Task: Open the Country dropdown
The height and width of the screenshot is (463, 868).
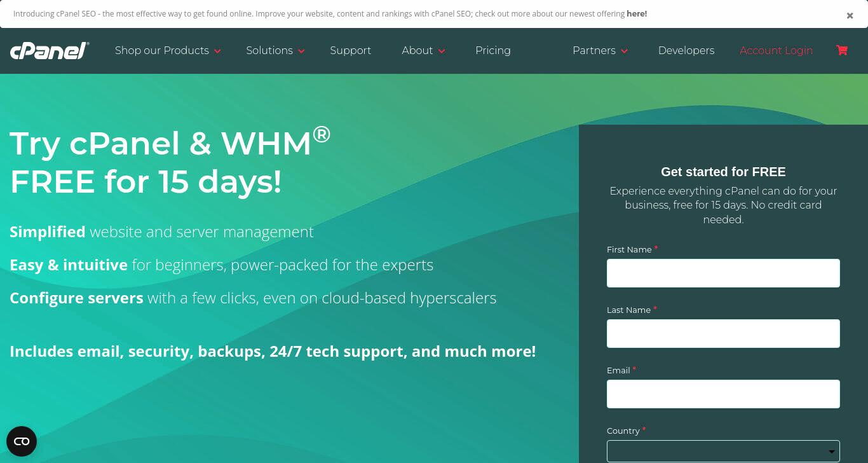Action: pos(723,451)
